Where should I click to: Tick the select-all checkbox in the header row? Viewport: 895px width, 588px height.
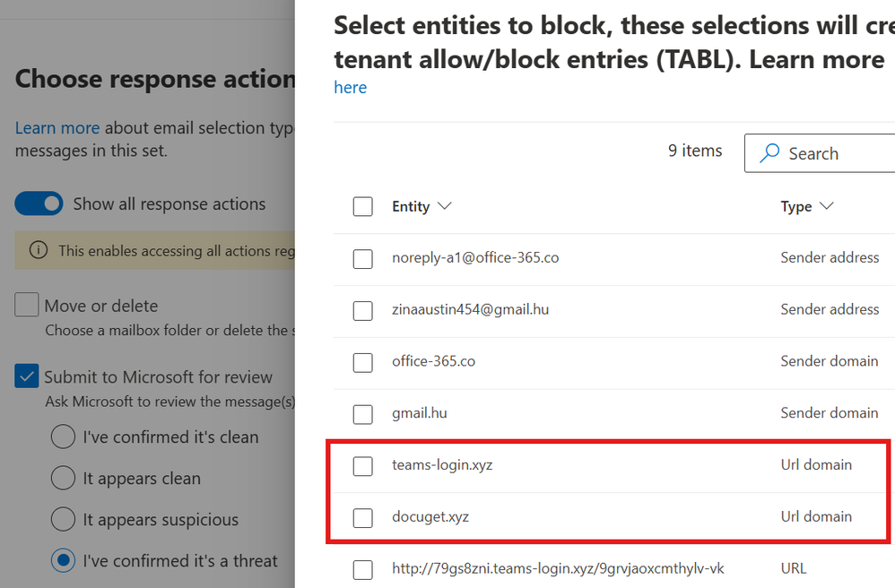tap(362, 207)
